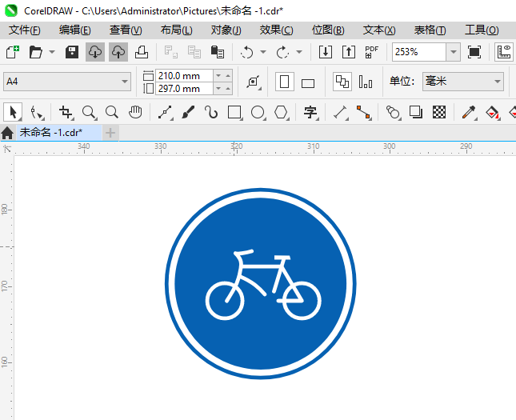Select the Transparency checkerboard tool
Screen dimensions: 516x420
pyautogui.click(x=439, y=113)
